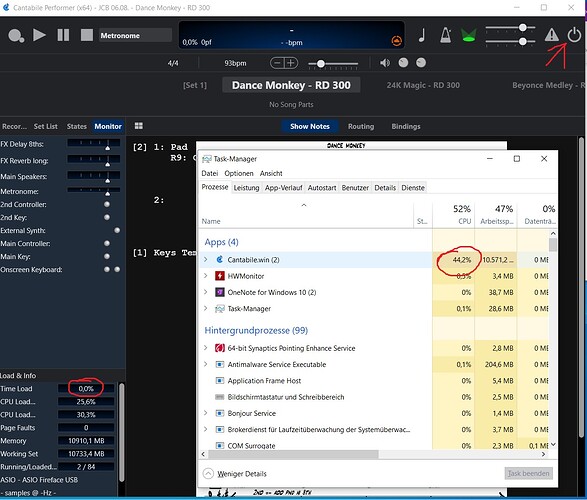
Task: Click the 93bpm tempo value
Action: [235, 63]
